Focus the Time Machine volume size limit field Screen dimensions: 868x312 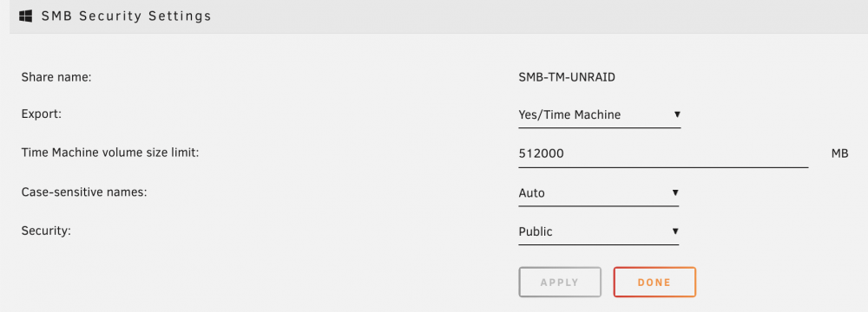[x=663, y=154]
